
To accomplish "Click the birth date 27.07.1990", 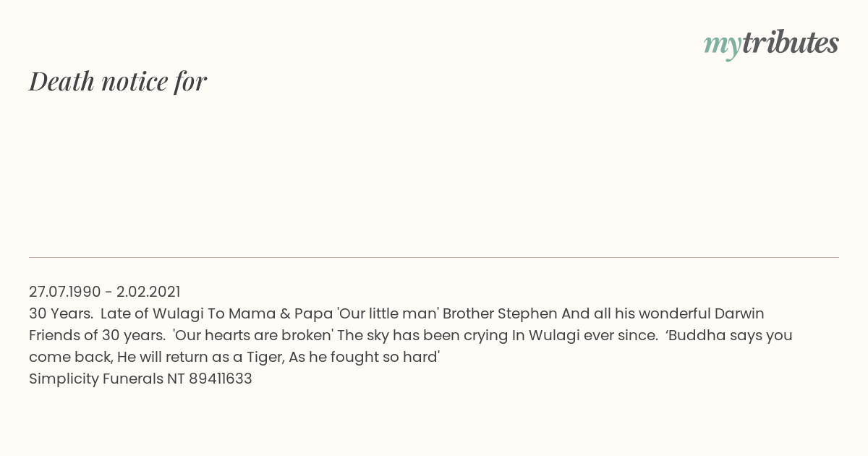I will (x=64, y=292).
